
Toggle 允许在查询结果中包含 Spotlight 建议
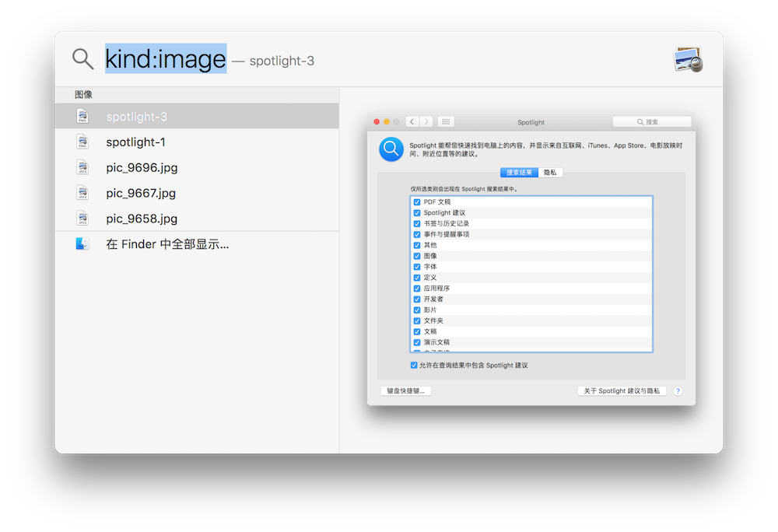pos(413,365)
